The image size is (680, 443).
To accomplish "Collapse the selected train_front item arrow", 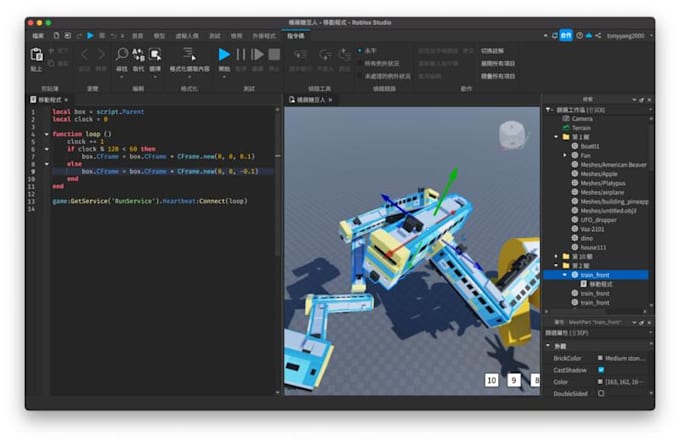I will [565, 275].
